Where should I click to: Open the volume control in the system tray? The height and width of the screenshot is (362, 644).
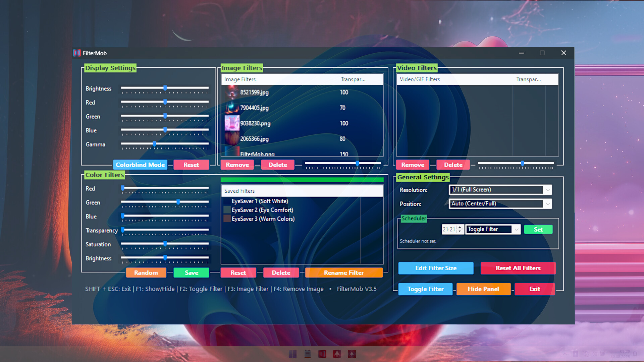(x=594, y=354)
